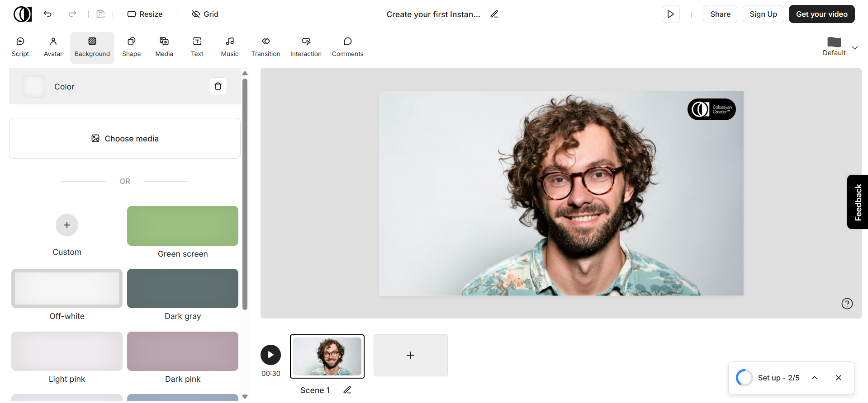Close the Set up panel
Screen dimensions: 868x403
839,378
